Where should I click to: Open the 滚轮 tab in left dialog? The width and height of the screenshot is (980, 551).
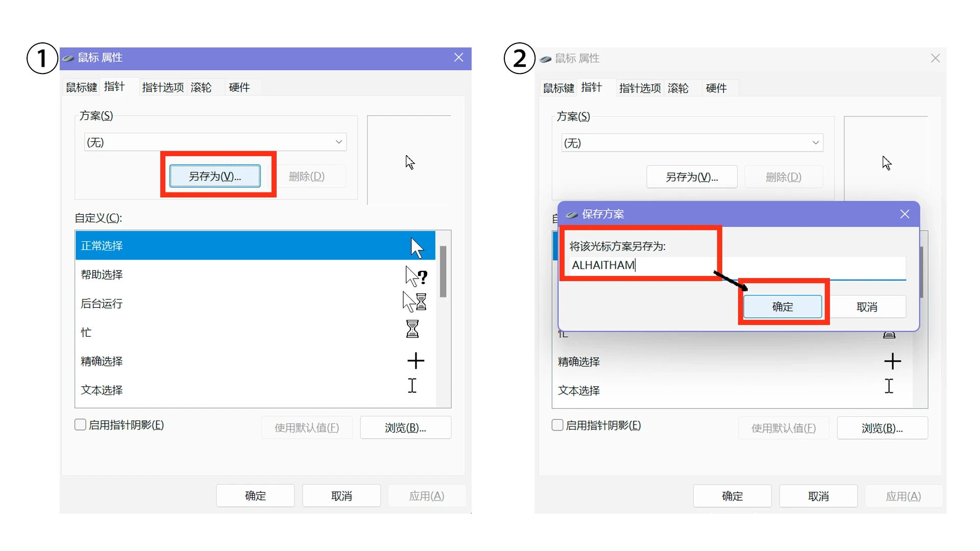tap(201, 87)
